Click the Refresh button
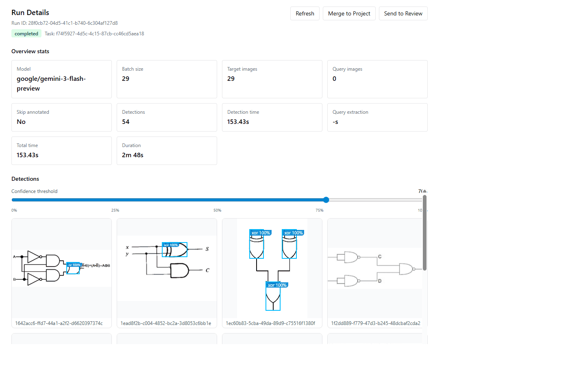 click(x=305, y=13)
